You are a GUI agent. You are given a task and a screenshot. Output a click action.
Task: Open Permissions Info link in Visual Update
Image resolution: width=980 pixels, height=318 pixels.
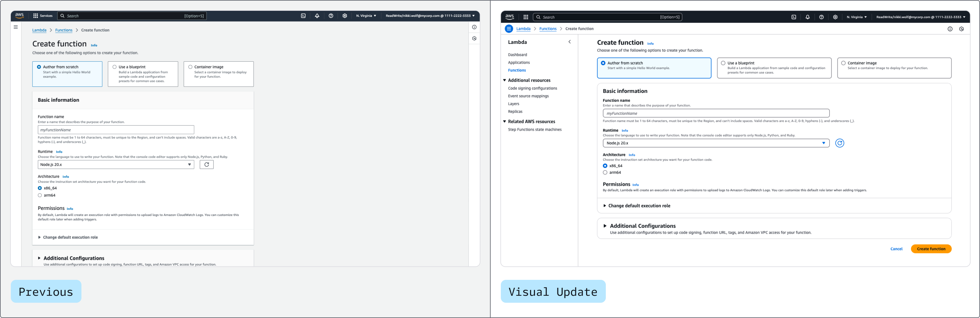tap(635, 185)
